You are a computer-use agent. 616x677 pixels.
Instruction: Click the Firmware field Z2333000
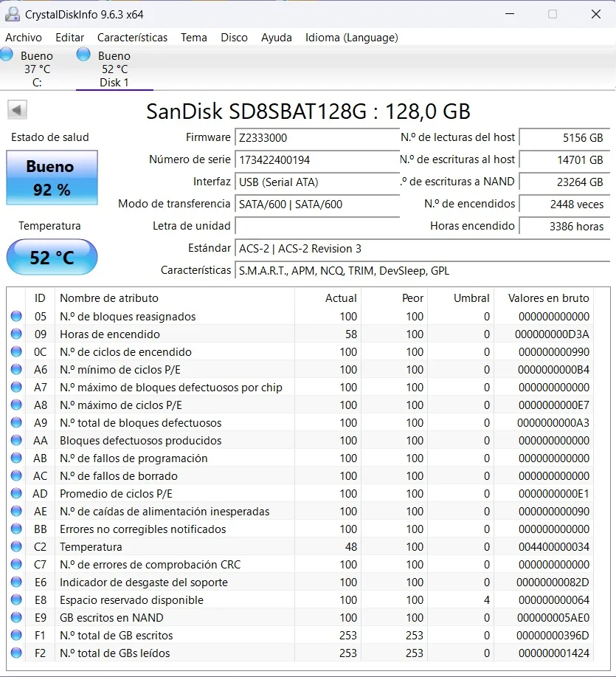click(x=317, y=138)
